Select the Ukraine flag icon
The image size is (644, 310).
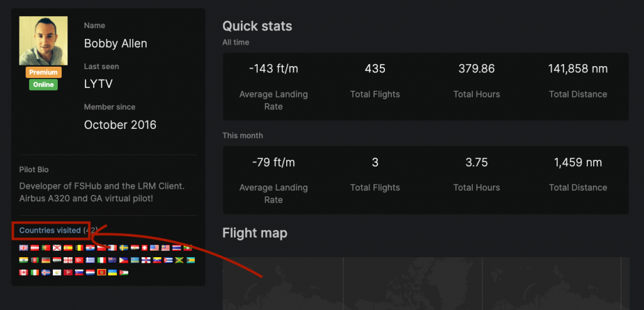click(x=113, y=272)
